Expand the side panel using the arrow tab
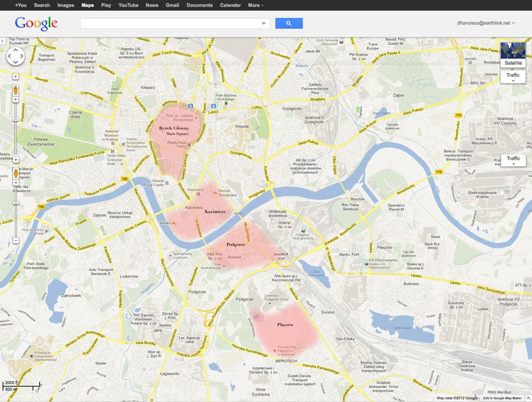This screenshot has height=402, width=532. click(3, 41)
